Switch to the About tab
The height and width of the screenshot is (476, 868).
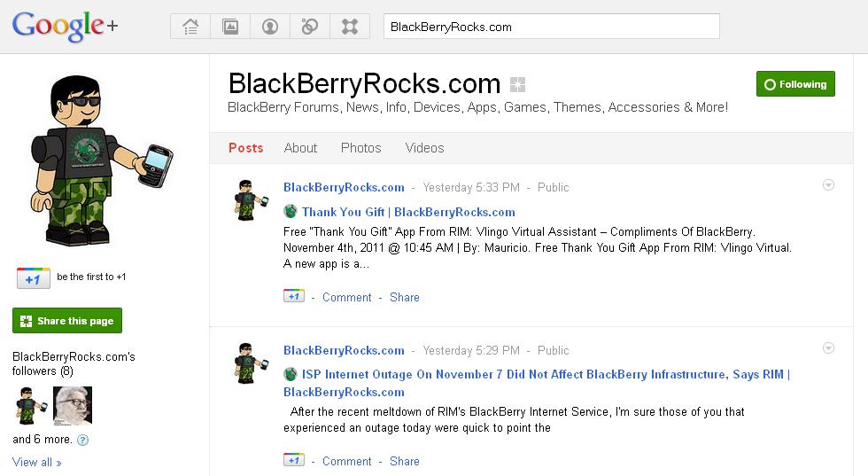(x=300, y=148)
